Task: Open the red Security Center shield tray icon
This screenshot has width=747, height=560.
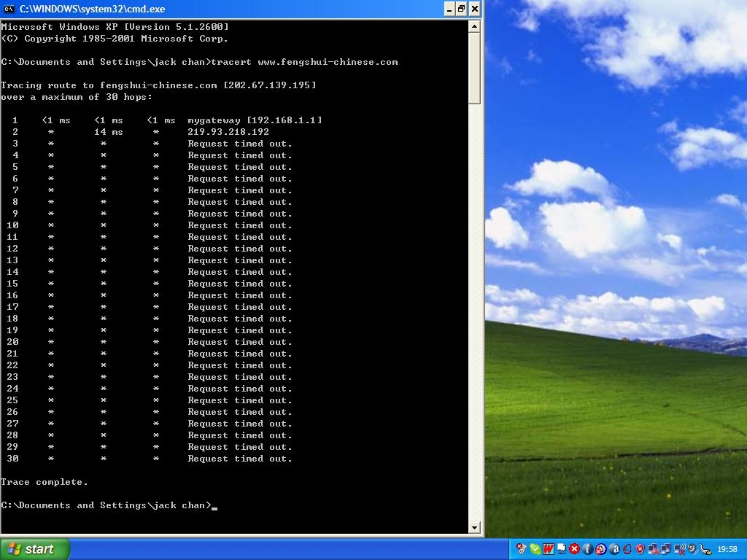Action: tap(640, 549)
